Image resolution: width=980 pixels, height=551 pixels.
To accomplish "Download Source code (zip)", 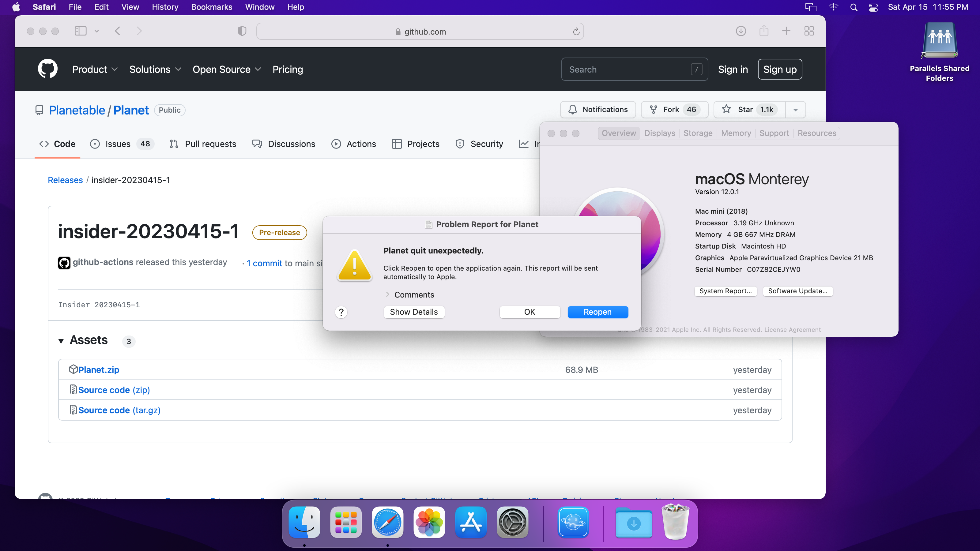I will tap(114, 390).
